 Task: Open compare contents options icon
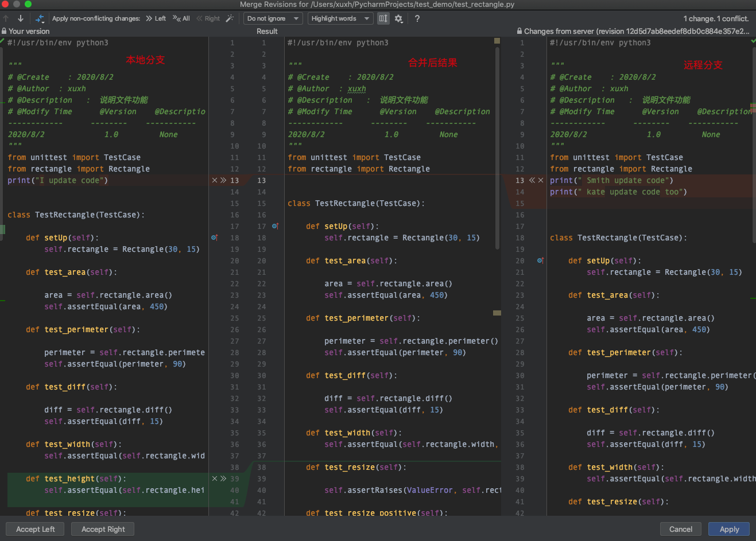coord(40,18)
